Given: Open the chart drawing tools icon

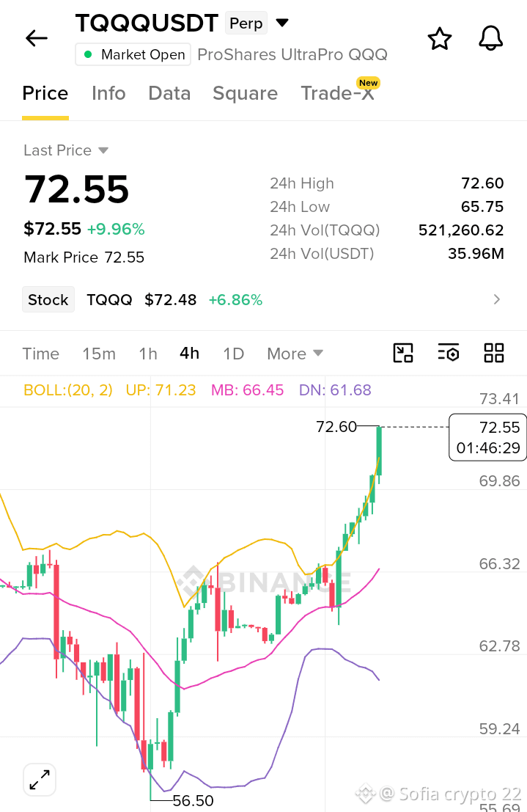Looking at the screenshot, I should 402,353.
